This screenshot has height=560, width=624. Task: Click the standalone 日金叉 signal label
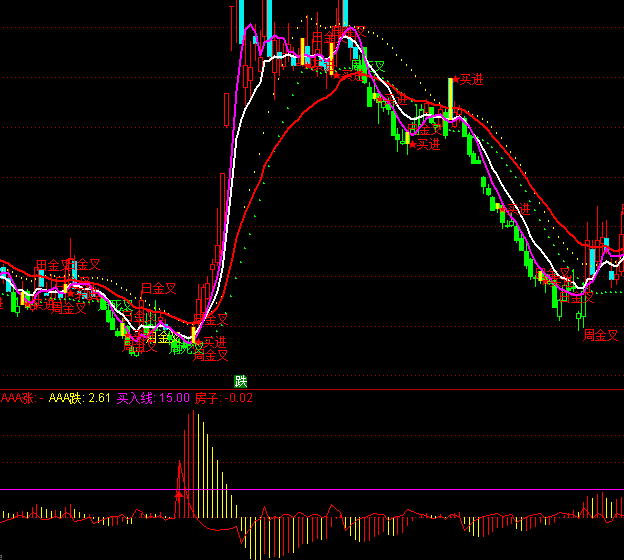click(158, 288)
